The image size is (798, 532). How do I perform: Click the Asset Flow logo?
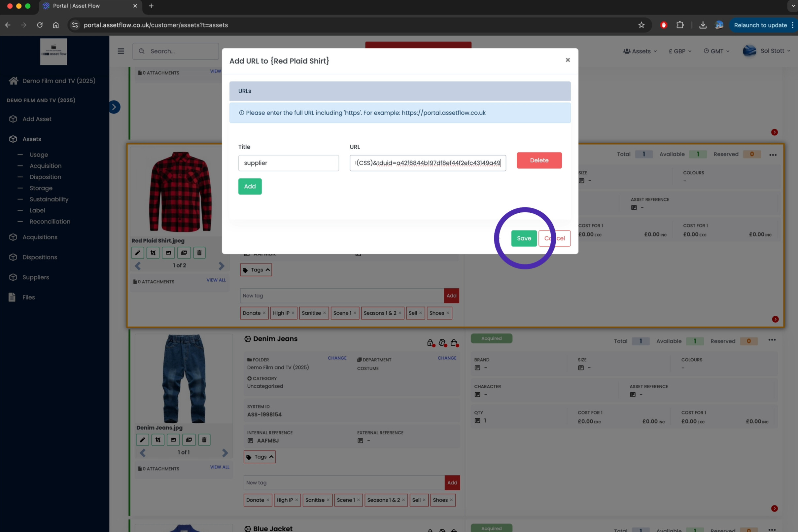pyautogui.click(x=53, y=52)
